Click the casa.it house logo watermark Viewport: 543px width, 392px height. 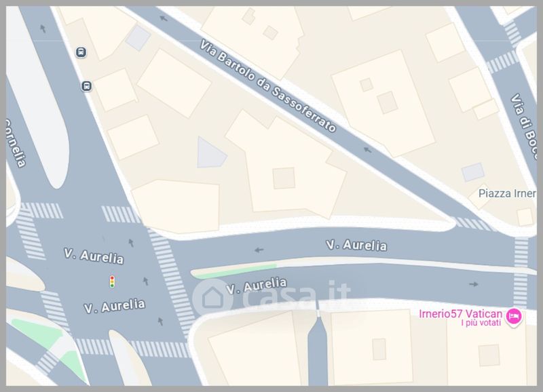coord(212,297)
